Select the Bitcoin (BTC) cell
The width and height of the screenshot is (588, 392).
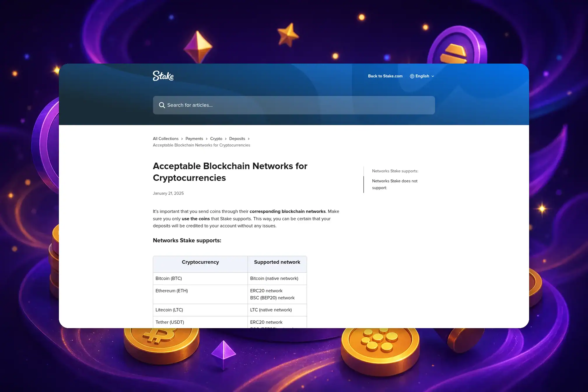pos(200,279)
